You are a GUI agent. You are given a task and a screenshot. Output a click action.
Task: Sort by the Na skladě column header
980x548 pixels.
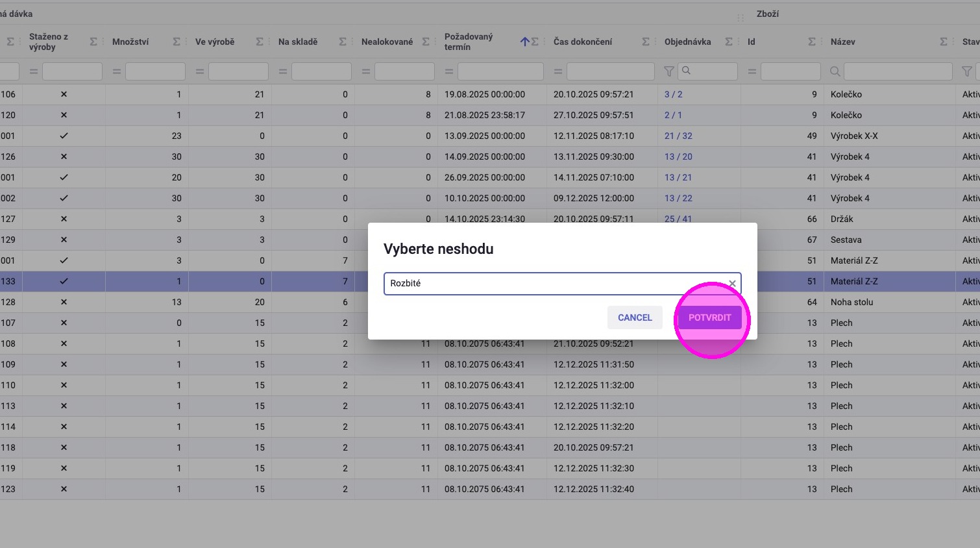coord(298,42)
